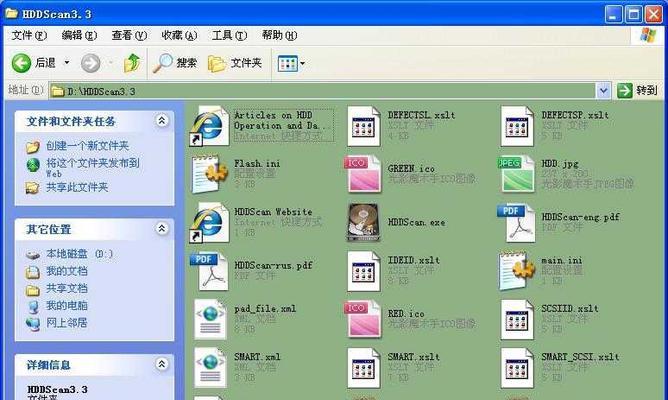This screenshot has height=400, width=668.
Task: Select the HDDScan Website shortcut icon
Action: 209,223
